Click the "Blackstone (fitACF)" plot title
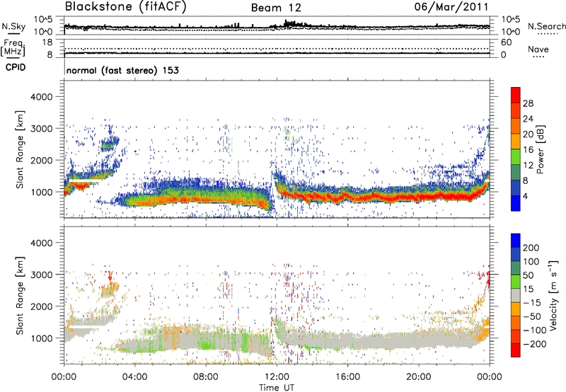This screenshot has width=566, height=392. (x=125, y=7)
